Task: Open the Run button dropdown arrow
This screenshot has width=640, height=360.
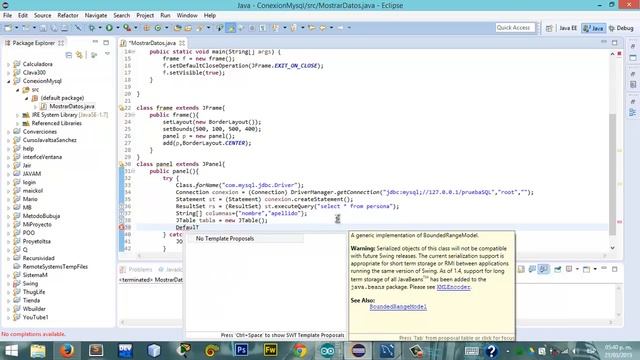Action: (x=118, y=28)
